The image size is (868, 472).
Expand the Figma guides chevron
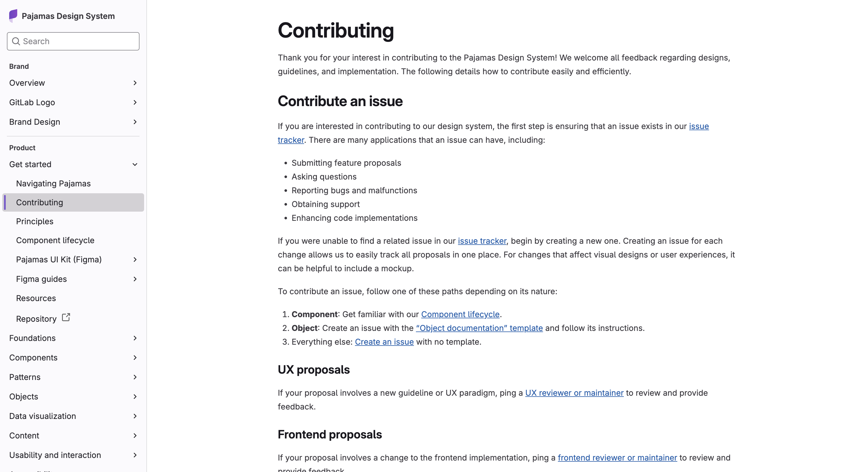click(135, 279)
